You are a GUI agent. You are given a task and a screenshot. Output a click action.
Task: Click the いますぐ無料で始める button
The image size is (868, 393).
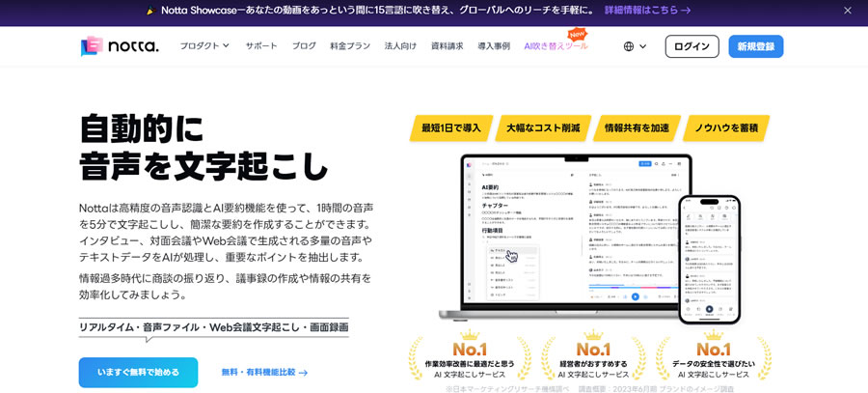click(x=138, y=372)
